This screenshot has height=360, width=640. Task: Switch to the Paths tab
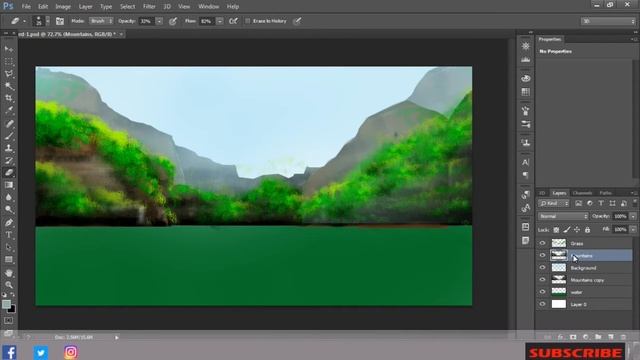[x=605, y=193]
